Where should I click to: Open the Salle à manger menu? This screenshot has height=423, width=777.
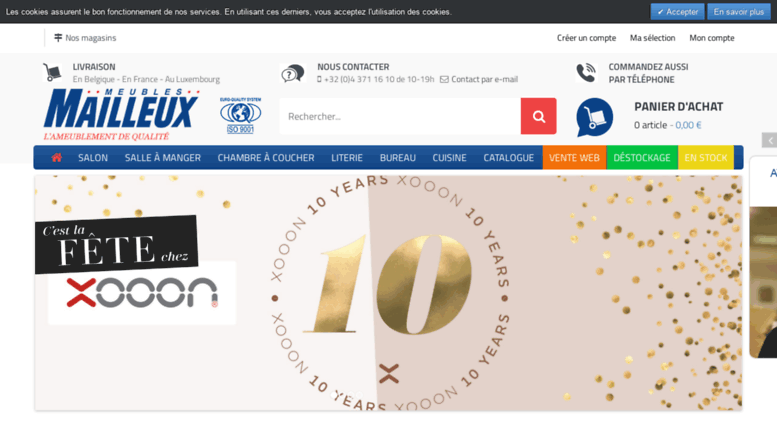tap(163, 158)
